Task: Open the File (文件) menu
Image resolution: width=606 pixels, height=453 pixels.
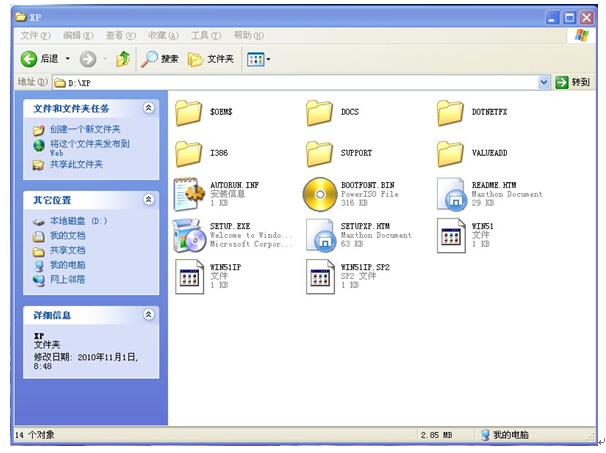Action: pos(35,36)
